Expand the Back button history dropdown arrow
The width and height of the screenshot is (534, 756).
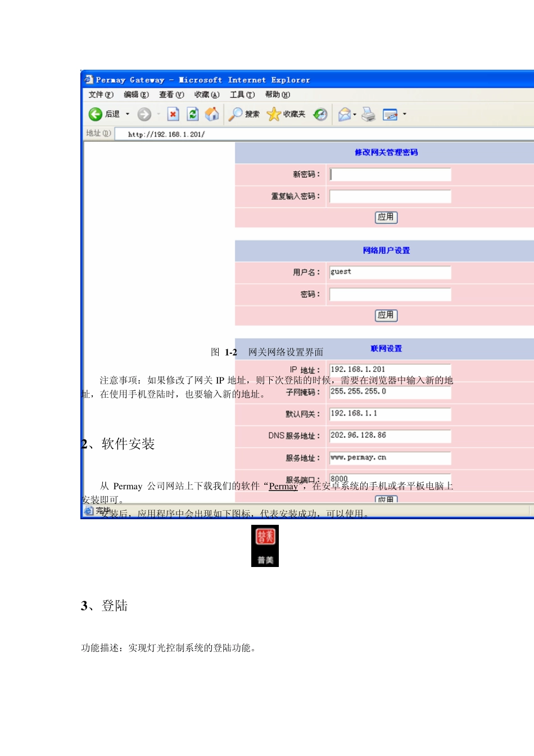[128, 114]
